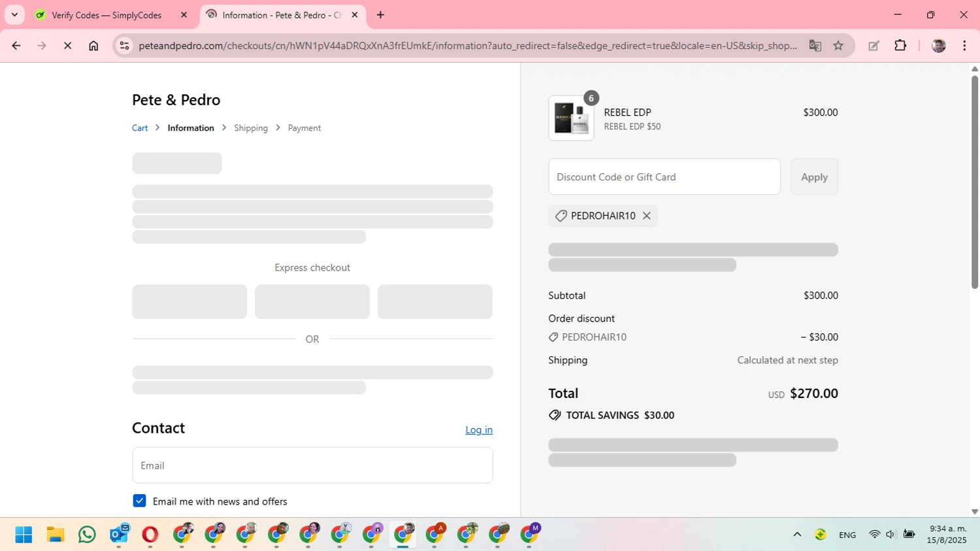Open Wi-Fi network settings
The height and width of the screenshot is (551, 980).
874,535
